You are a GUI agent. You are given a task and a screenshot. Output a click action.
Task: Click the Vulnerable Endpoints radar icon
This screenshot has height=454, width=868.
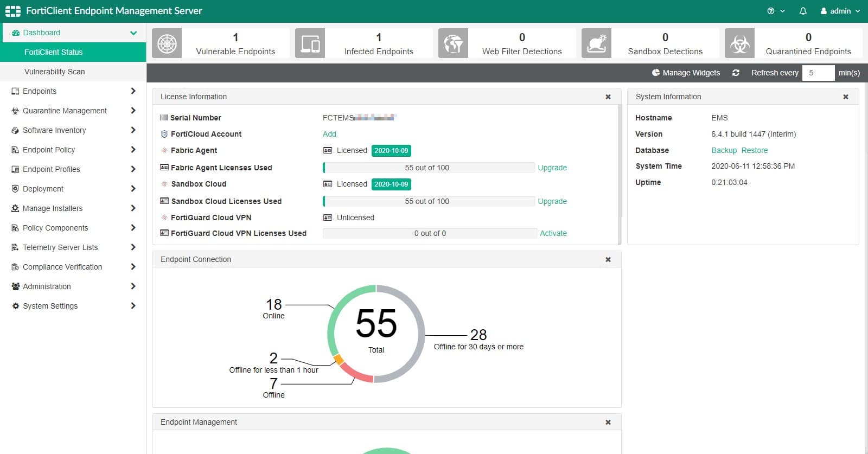pos(167,43)
